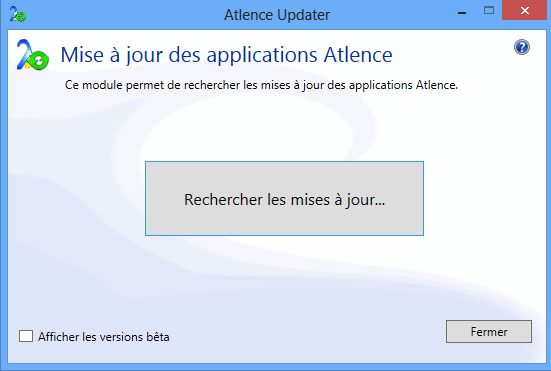The height and width of the screenshot is (371, 551).
Task: Click the Fermer button
Action: pos(489,331)
